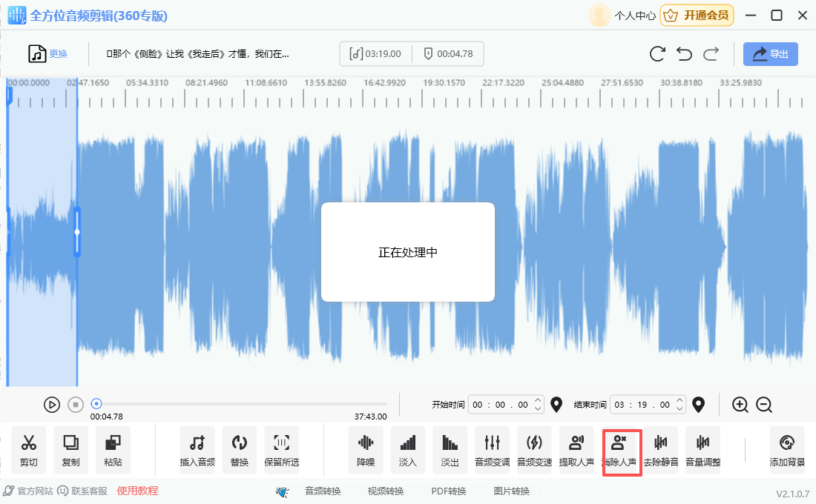Switch to 音频转换 tab

click(323, 491)
